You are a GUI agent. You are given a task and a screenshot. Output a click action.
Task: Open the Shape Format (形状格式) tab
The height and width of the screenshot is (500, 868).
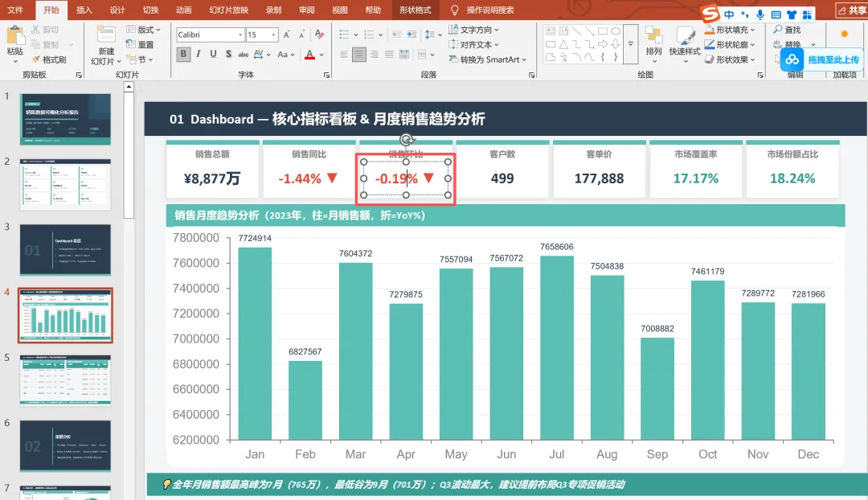416,10
